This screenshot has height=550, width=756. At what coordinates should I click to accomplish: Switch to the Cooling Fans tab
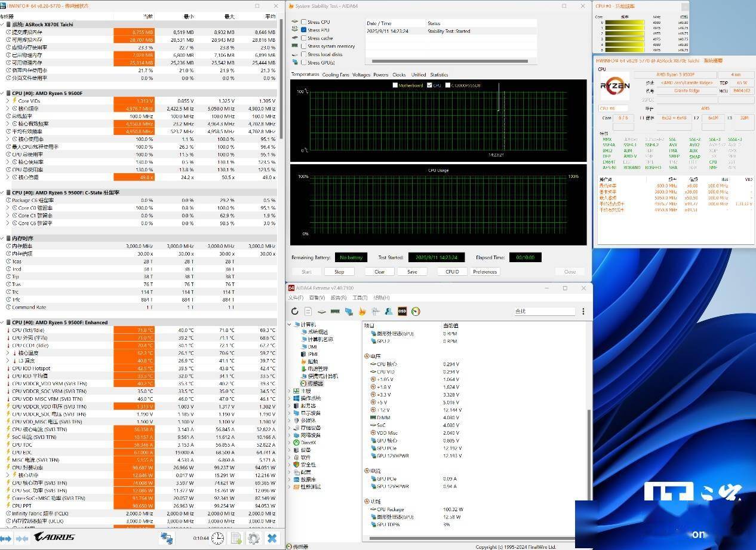click(x=336, y=75)
